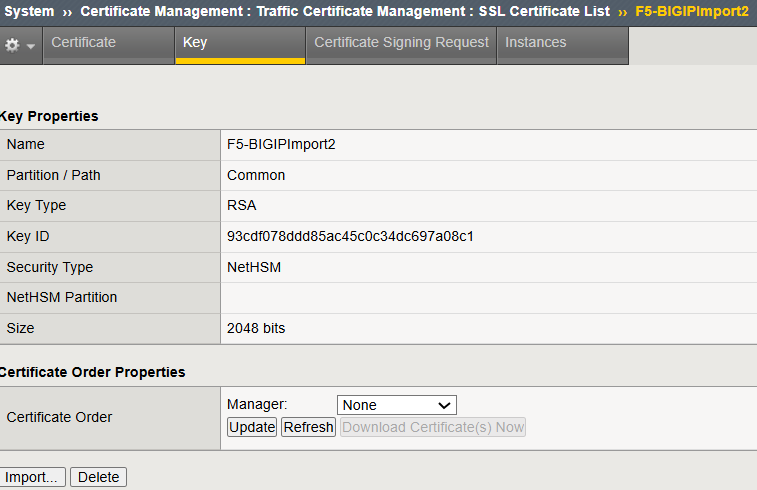
Task: Switch to the Certificate tab
Action: tap(109, 45)
